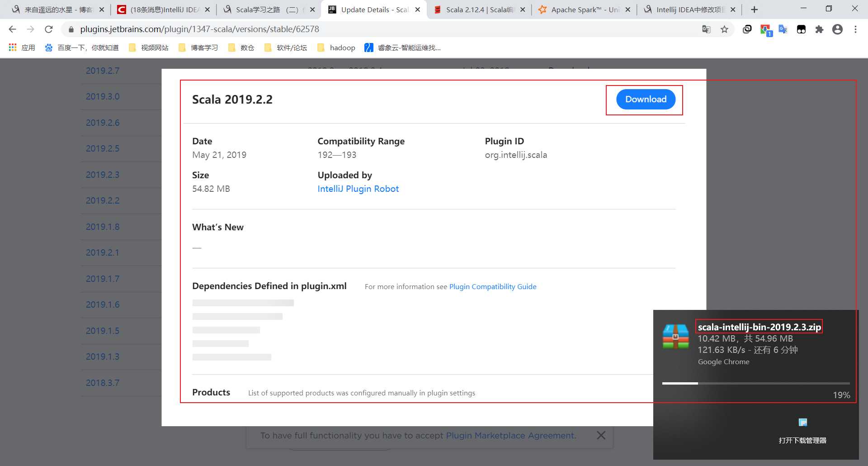
Task: Click the browser Back arrow
Action: 12,29
